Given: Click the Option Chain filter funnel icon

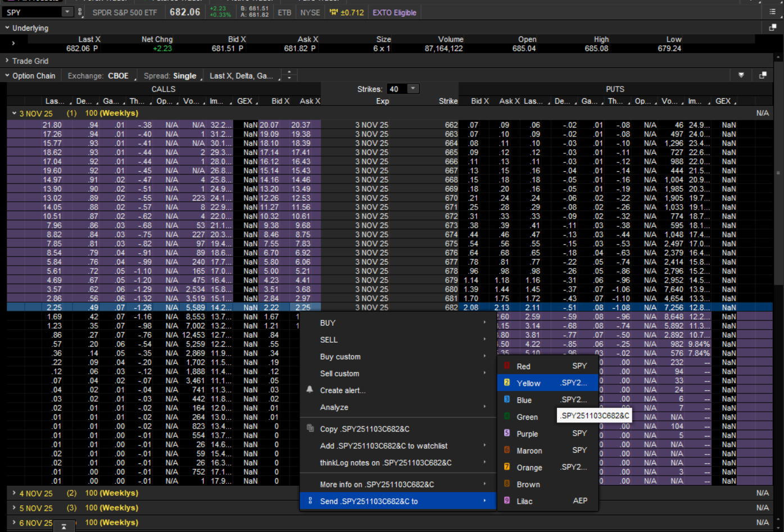Looking at the screenshot, I should click(741, 75).
